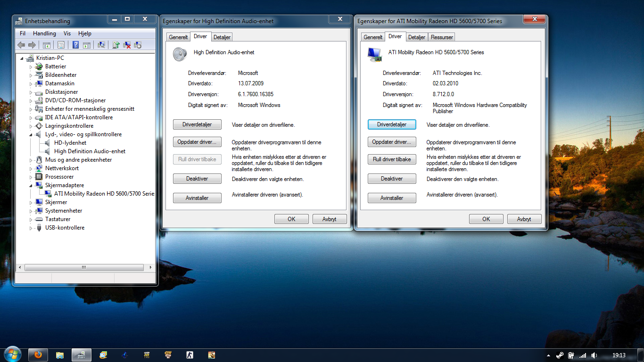Image resolution: width=644 pixels, height=362 pixels.
Task: Click the Device Manager taskbar button
Action: click(x=81, y=355)
